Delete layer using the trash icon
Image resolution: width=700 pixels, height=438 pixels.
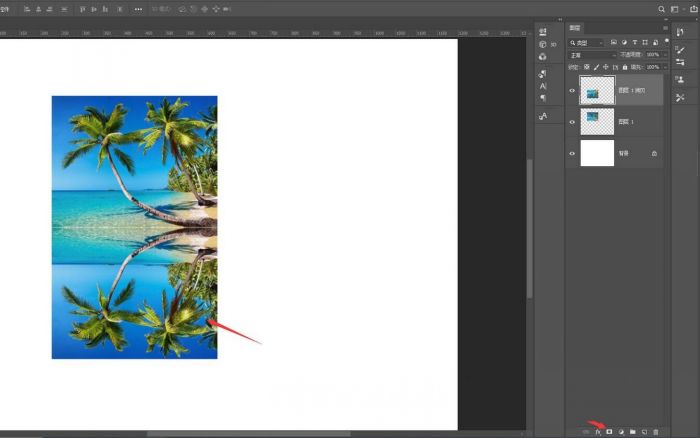pyautogui.click(x=656, y=431)
